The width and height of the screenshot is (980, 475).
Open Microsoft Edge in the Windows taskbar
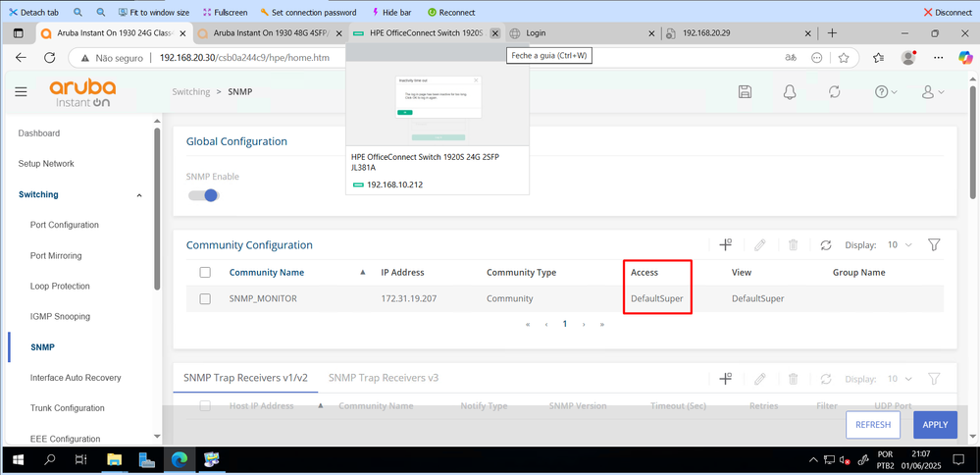(x=180, y=459)
